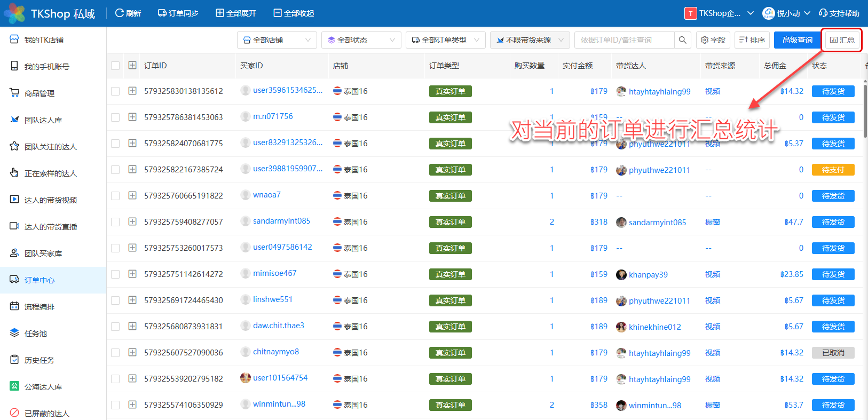This screenshot has height=420, width=868.
Task: Open the Sort (排序) options
Action: (x=752, y=40)
